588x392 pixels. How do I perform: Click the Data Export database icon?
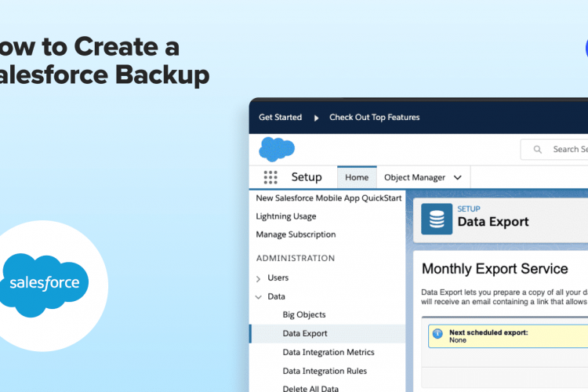437,219
